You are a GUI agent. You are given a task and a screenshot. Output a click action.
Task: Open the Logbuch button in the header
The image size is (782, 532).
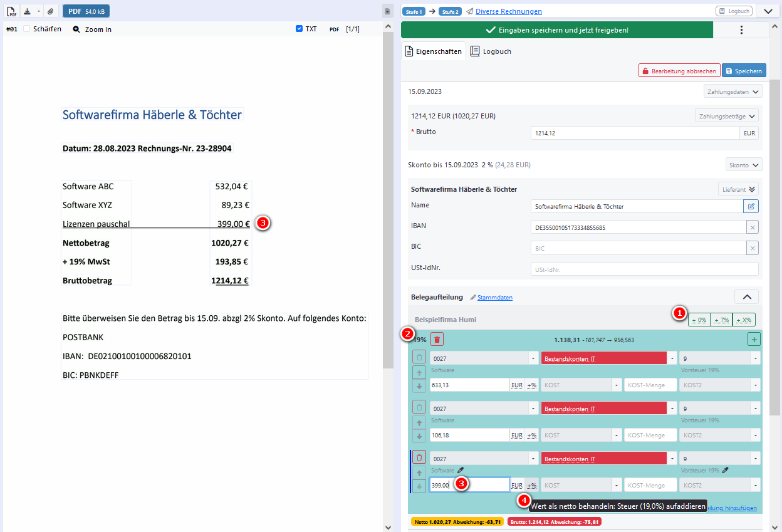(x=734, y=11)
